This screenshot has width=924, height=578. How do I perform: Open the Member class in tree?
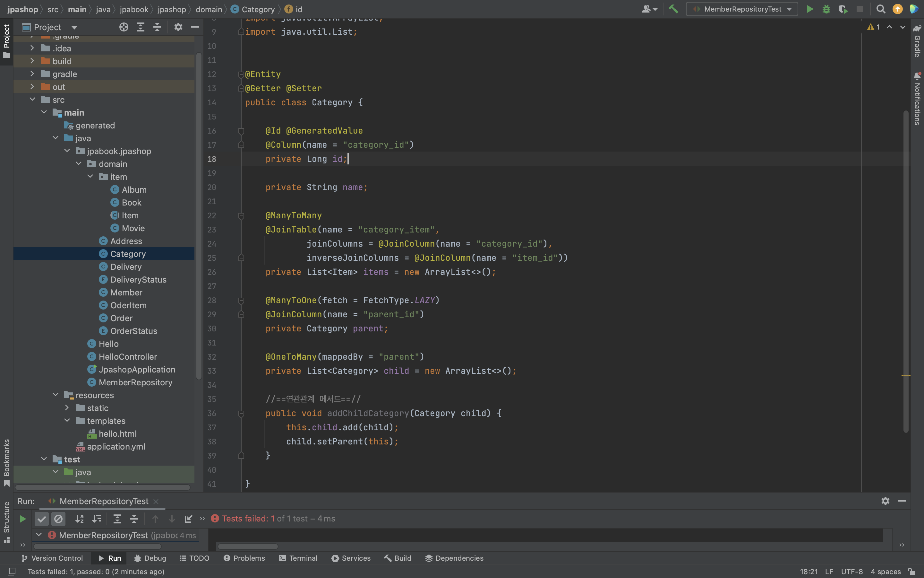126,292
